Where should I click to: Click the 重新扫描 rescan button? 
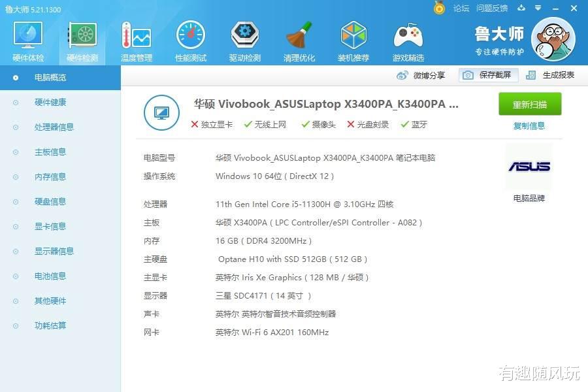[x=529, y=104]
